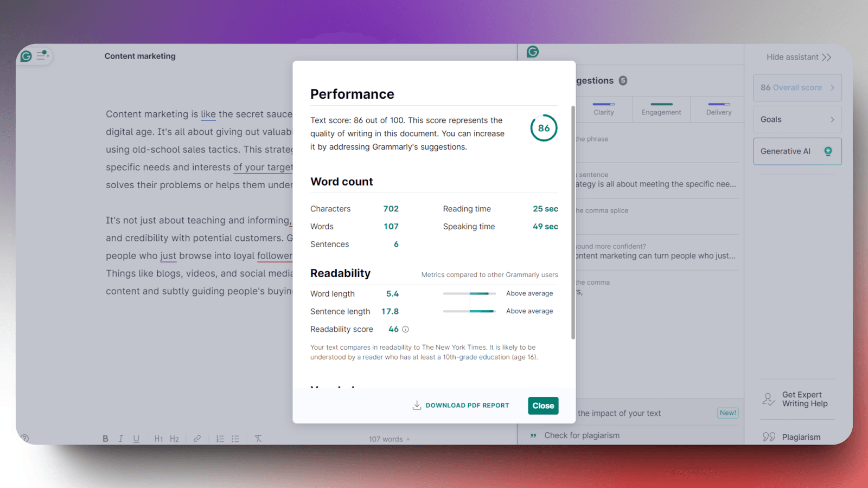Image resolution: width=868 pixels, height=488 pixels.
Task: Clear formatting with the Tx icon
Action: tap(258, 439)
